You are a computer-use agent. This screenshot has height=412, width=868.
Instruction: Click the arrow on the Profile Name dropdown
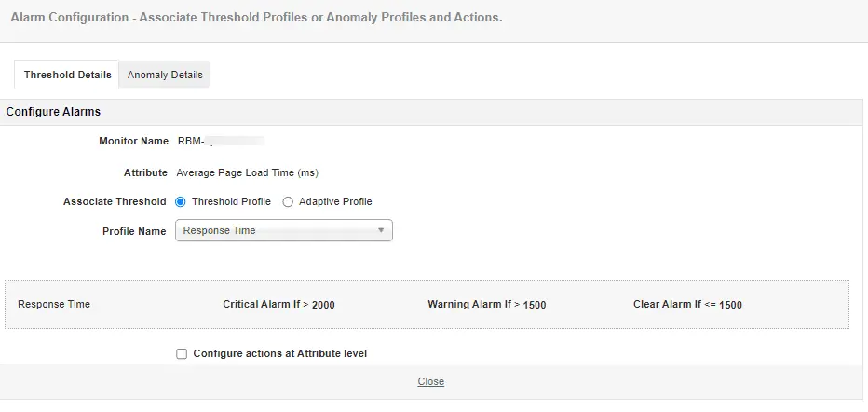(x=381, y=230)
